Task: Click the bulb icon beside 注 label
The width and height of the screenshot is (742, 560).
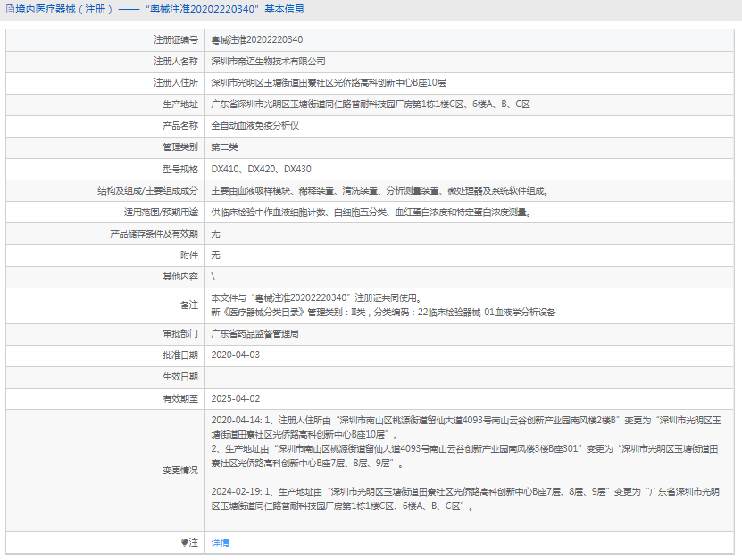Action: pos(184,542)
